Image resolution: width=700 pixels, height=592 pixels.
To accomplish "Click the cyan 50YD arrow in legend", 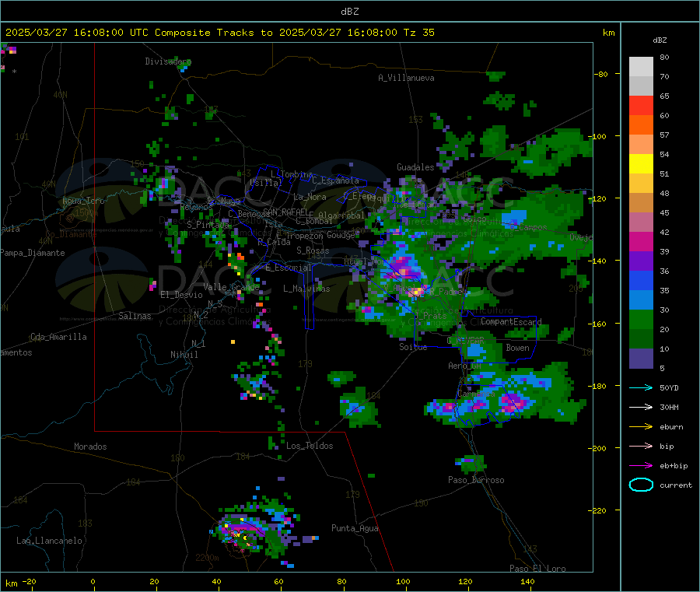I will click(x=641, y=387).
